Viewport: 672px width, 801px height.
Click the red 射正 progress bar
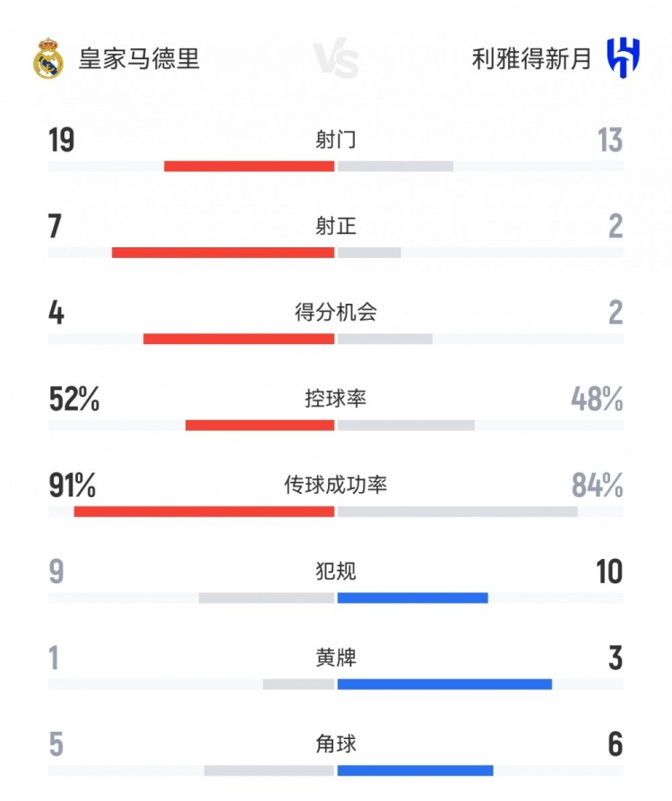[223, 253]
